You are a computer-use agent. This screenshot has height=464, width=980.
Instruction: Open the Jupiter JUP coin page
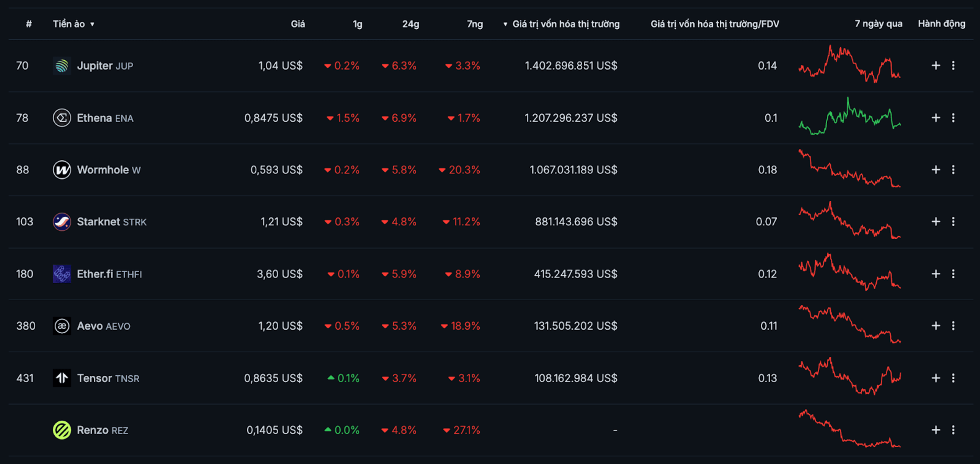pyautogui.click(x=105, y=66)
